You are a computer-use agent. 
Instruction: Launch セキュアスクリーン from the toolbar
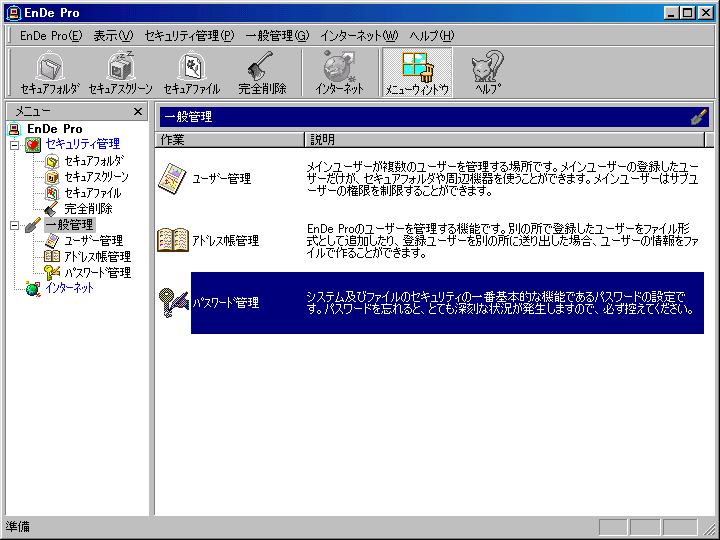(120, 73)
